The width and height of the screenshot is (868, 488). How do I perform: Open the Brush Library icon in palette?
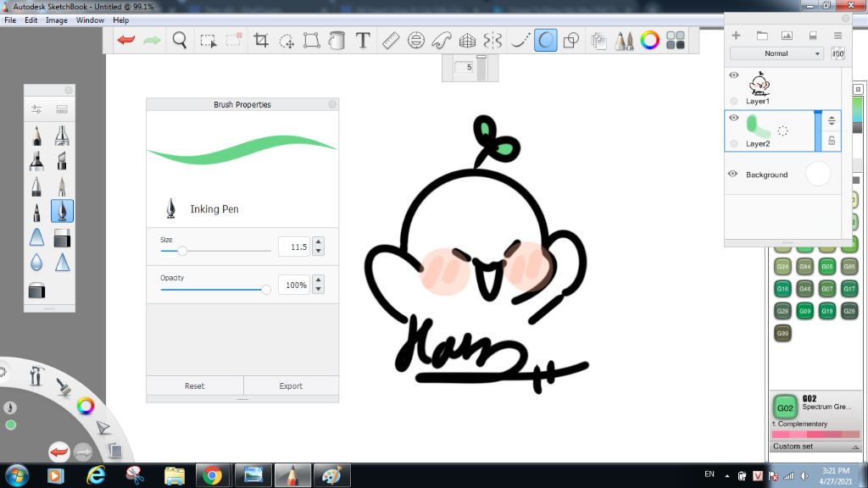pyautogui.click(x=62, y=109)
